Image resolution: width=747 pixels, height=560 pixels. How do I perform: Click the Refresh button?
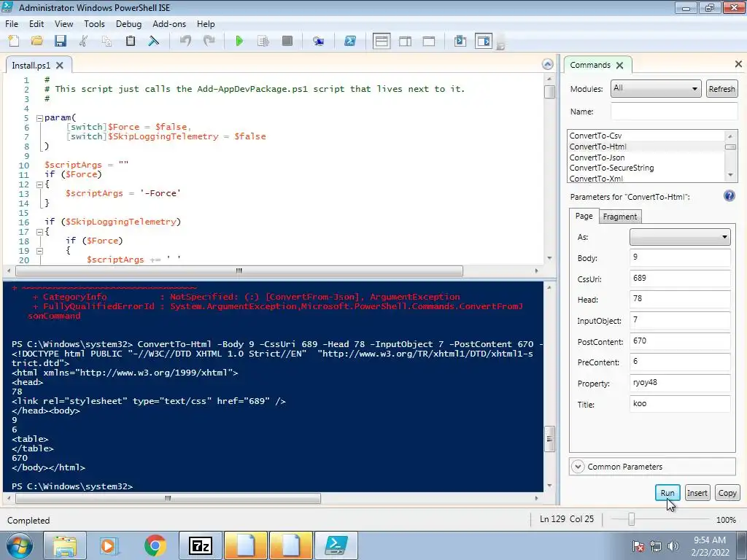pyautogui.click(x=721, y=88)
